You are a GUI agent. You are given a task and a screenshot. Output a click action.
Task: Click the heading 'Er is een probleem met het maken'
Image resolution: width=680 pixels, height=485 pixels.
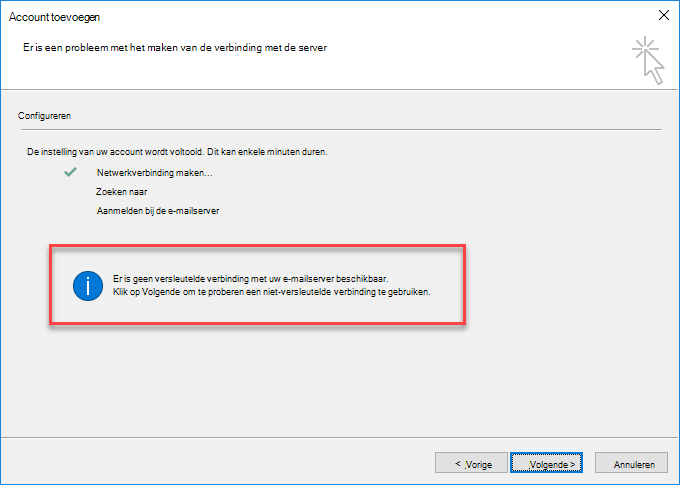point(175,47)
